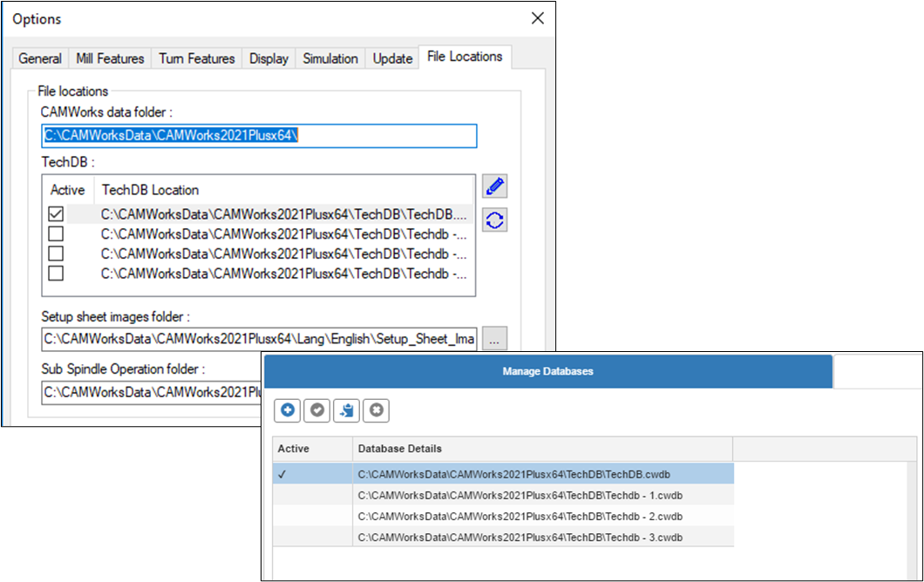Viewport: 924px width, 582px height.
Task: Click the Setup sheet images folder field
Action: click(259, 339)
